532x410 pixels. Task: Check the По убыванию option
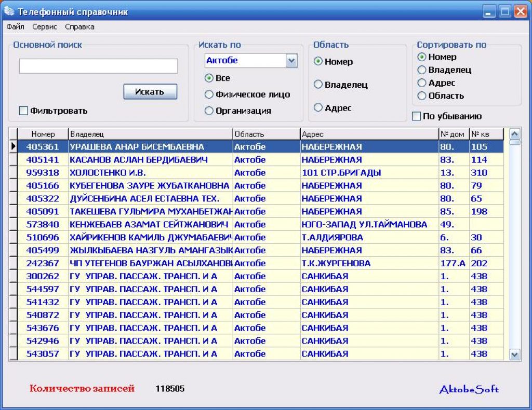416,116
